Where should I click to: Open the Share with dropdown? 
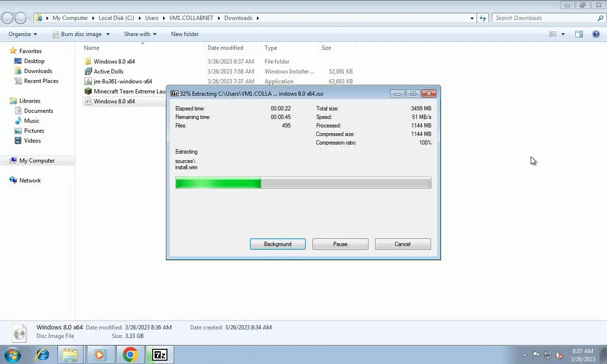[x=140, y=34]
